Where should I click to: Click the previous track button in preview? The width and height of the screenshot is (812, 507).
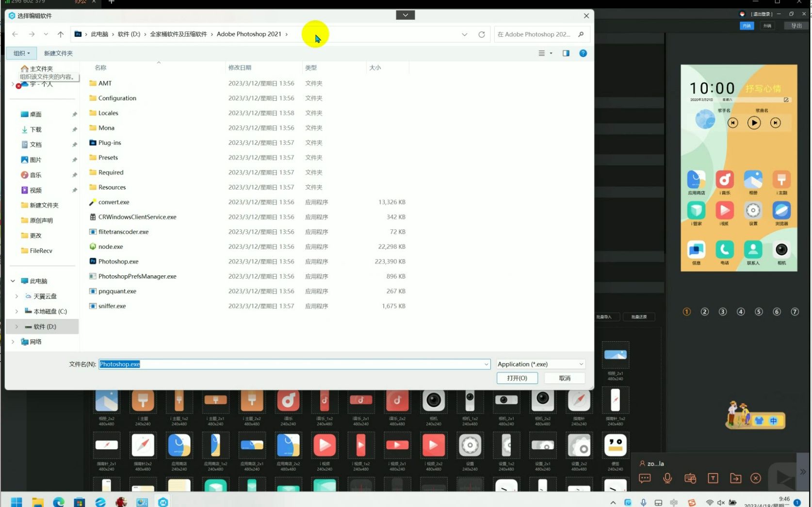pos(733,123)
